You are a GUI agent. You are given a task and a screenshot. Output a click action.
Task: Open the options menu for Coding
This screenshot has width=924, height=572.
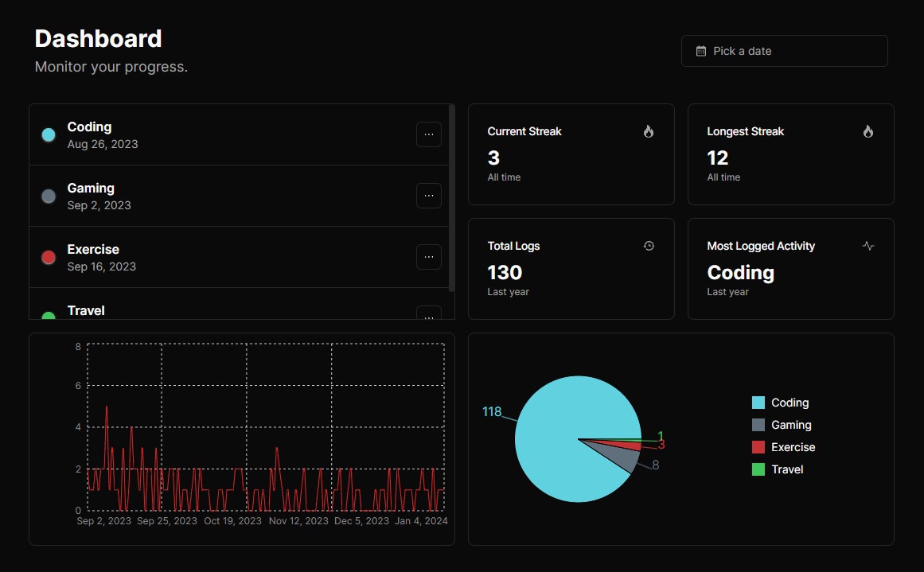(x=428, y=135)
